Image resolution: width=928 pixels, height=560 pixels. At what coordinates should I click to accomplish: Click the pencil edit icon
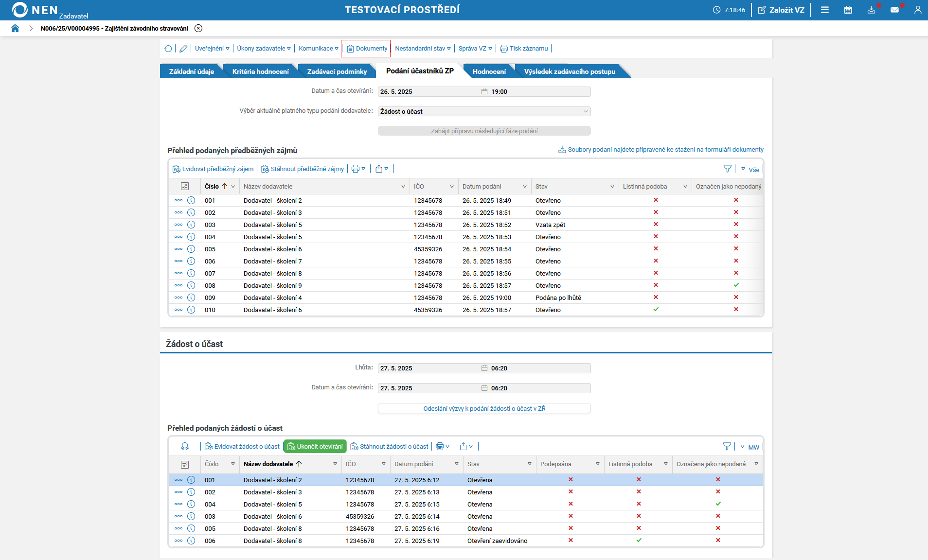[x=183, y=49]
